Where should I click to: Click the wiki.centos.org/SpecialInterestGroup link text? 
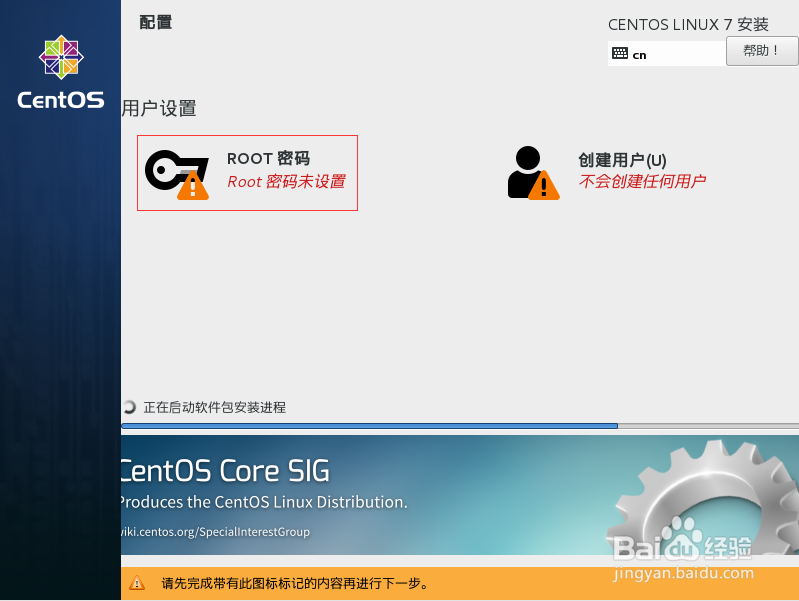point(215,532)
